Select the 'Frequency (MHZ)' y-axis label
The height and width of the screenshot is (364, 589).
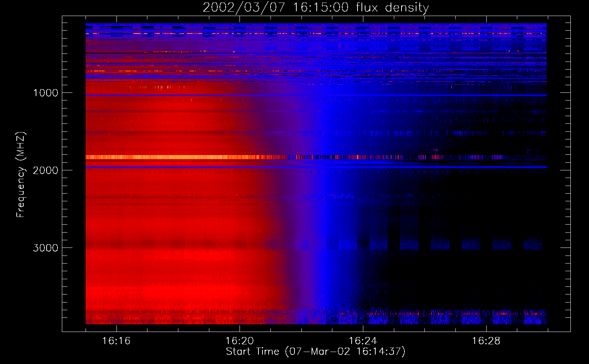[x=21, y=175]
